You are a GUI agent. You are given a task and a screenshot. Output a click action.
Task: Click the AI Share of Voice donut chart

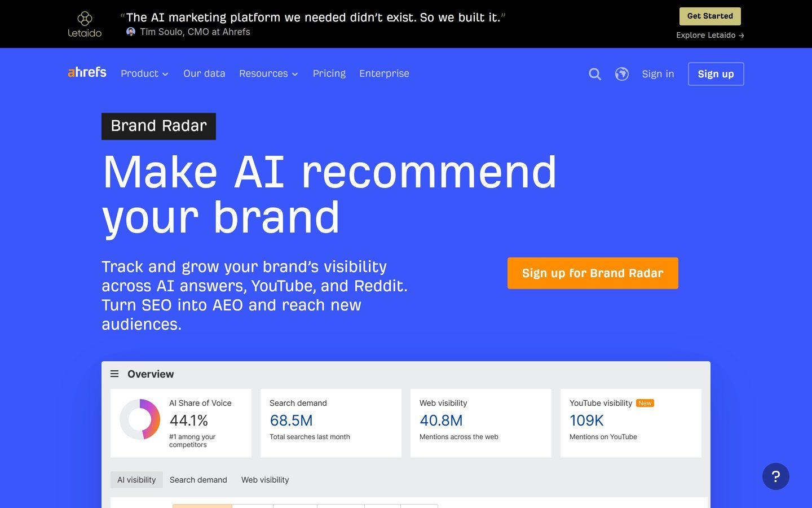(x=140, y=419)
